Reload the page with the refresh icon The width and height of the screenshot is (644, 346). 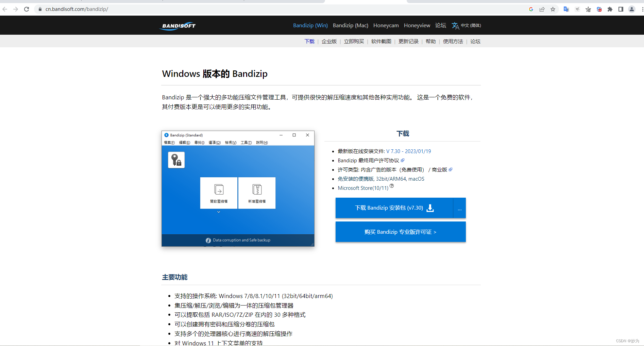[27, 9]
